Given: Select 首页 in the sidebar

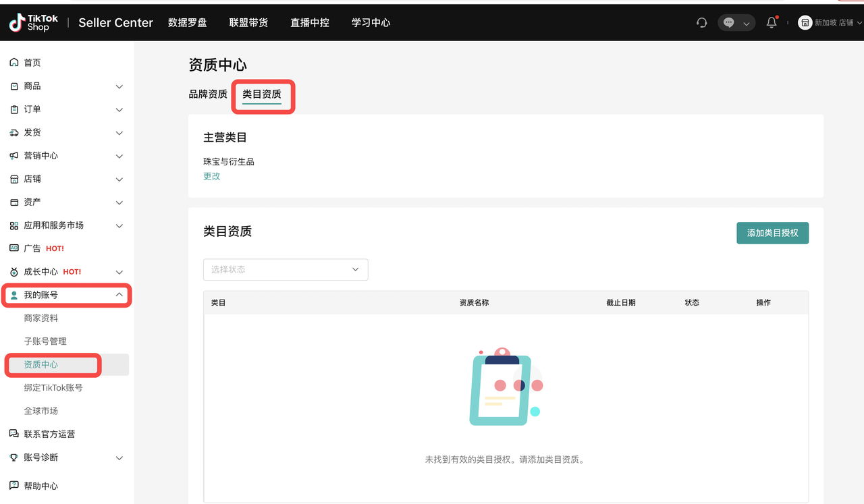Looking at the screenshot, I should click(32, 62).
